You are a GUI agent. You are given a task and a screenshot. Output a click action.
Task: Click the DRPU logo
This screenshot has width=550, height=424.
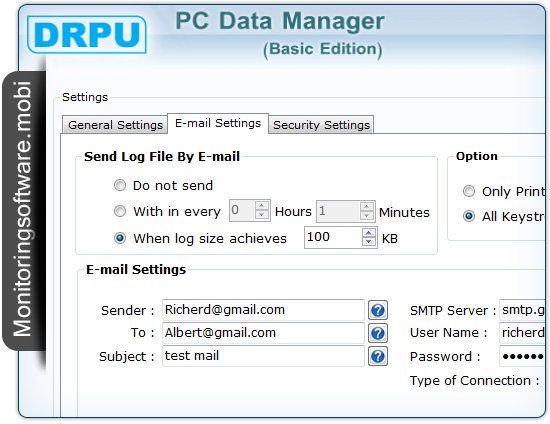pos(87,34)
